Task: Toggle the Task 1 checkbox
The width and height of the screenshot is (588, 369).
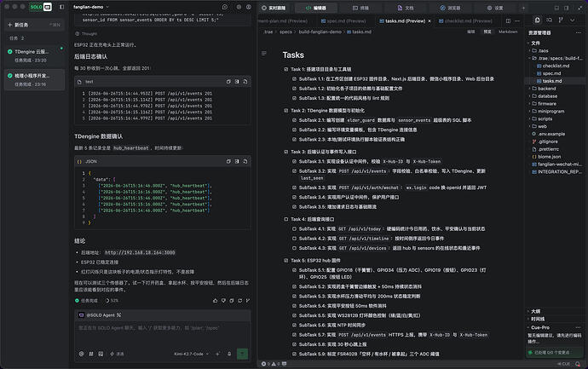Action: coord(286,69)
